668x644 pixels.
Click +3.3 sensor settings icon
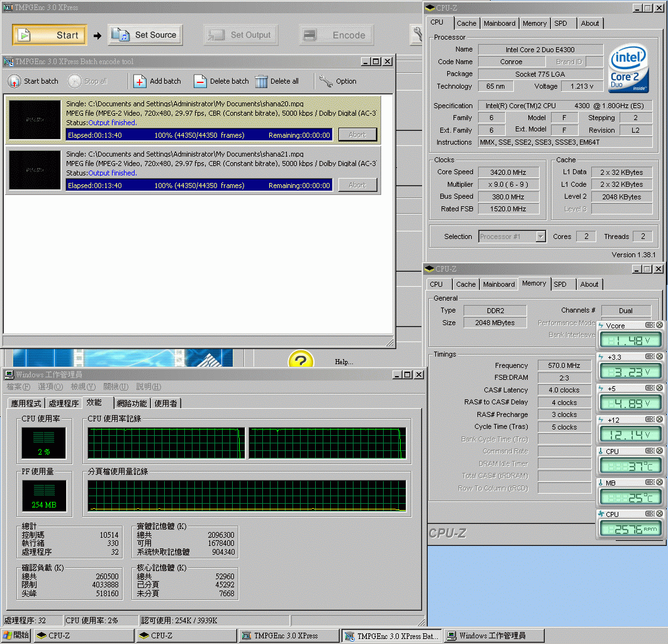[x=650, y=356]
